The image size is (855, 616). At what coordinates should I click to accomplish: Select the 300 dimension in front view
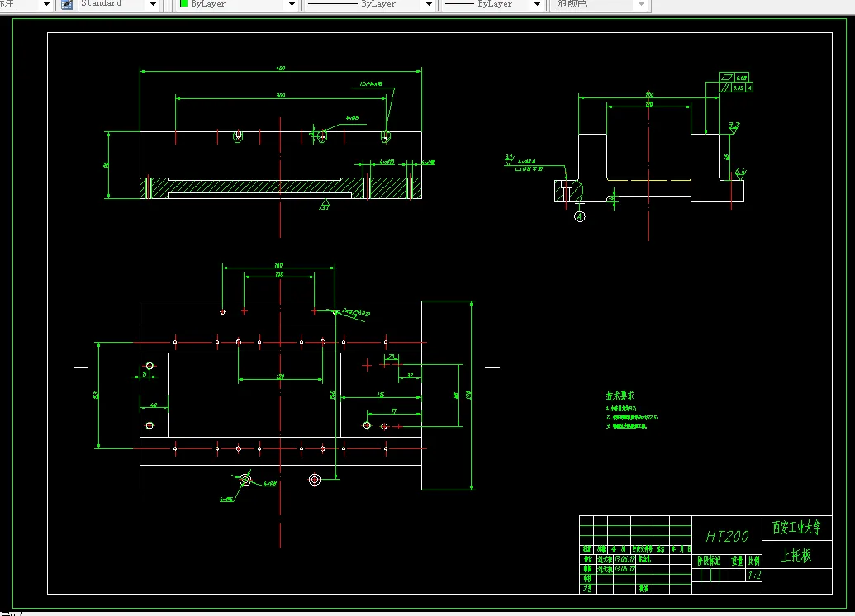280,96
